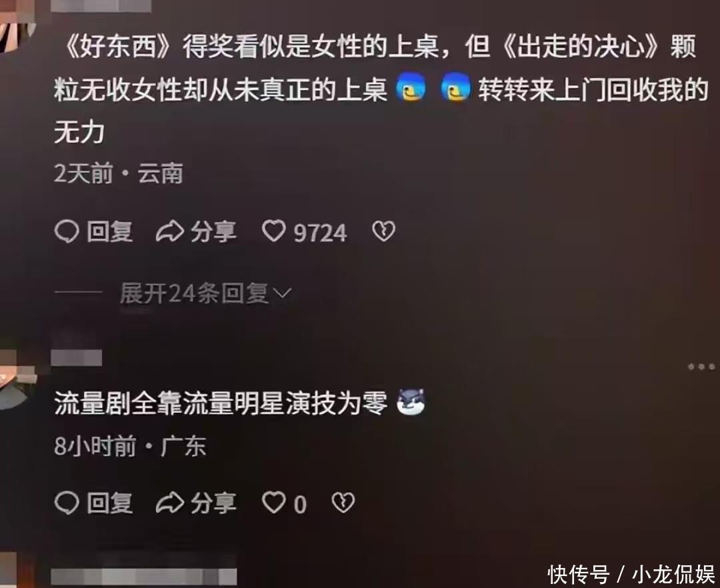Tap cat emoji after 演技为零

coord(411,401)
